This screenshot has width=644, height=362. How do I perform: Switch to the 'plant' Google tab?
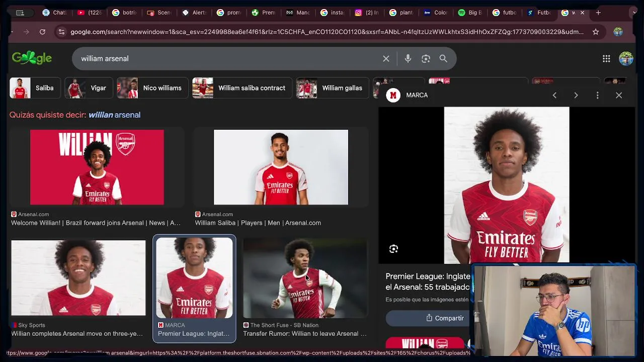point(401,13)
